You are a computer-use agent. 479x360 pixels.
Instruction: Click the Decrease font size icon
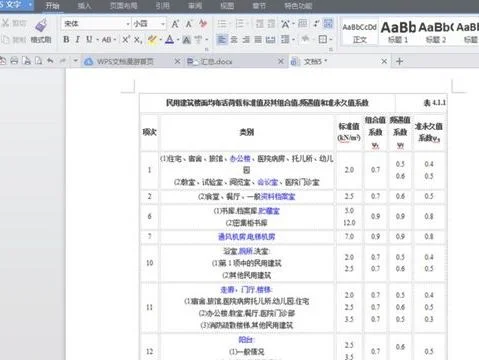(x=189, y=24)
